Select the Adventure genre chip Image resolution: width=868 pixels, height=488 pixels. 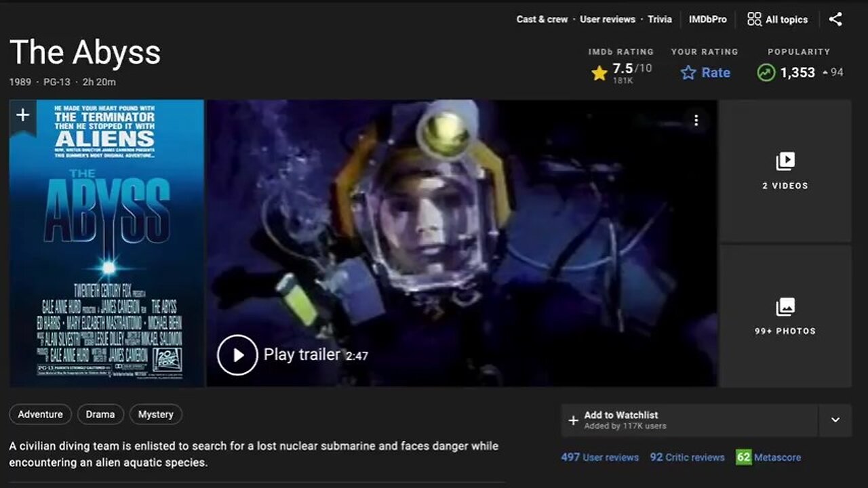[x=41, y=414]
